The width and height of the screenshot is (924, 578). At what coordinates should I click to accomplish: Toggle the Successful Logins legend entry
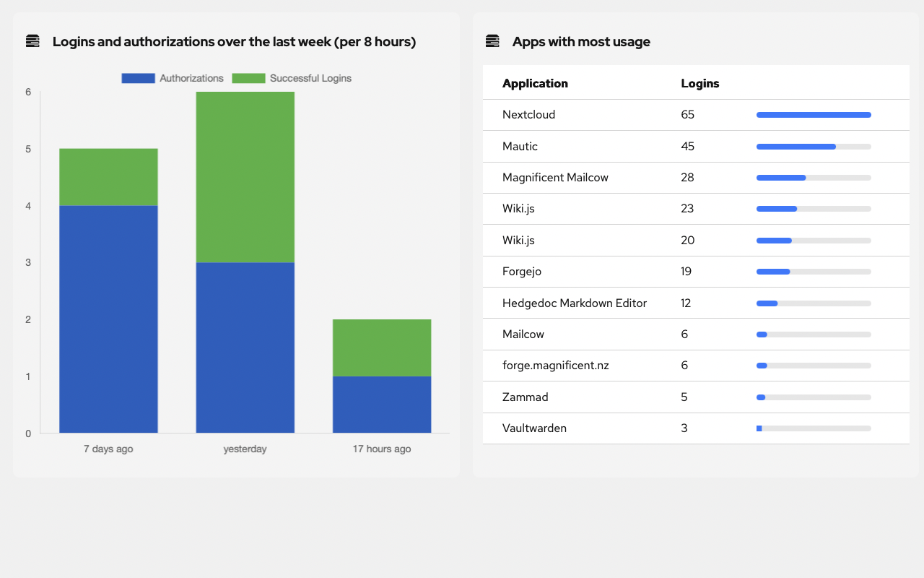[292, 78]
